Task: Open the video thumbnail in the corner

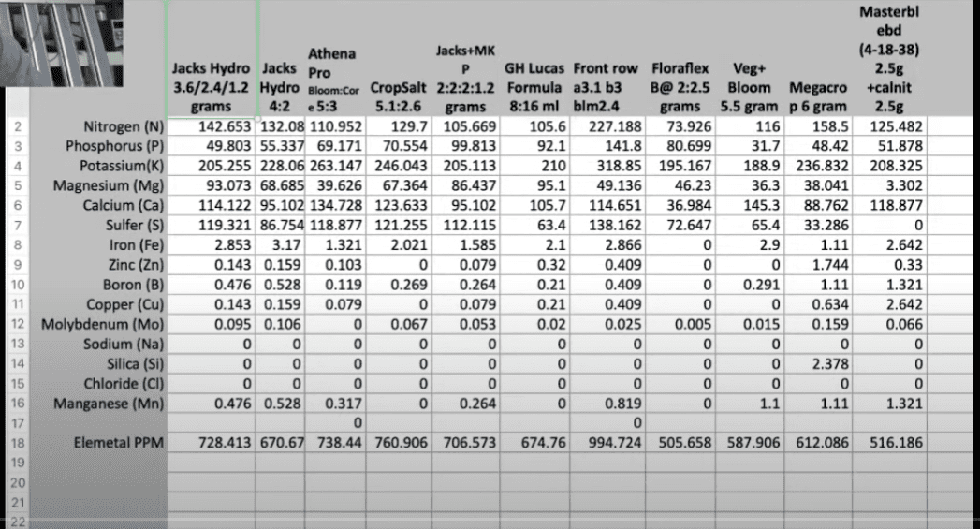Action: (61, 43)
